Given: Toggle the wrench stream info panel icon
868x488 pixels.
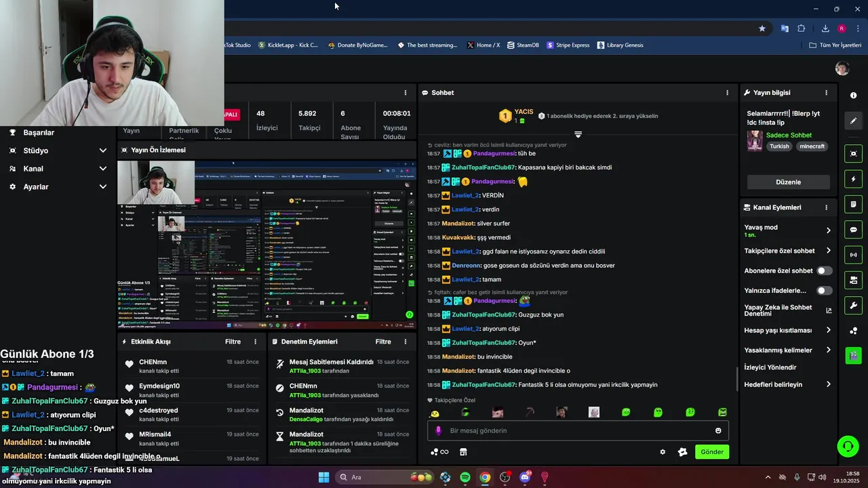Looking at the screenshot, I should (853, 306).
